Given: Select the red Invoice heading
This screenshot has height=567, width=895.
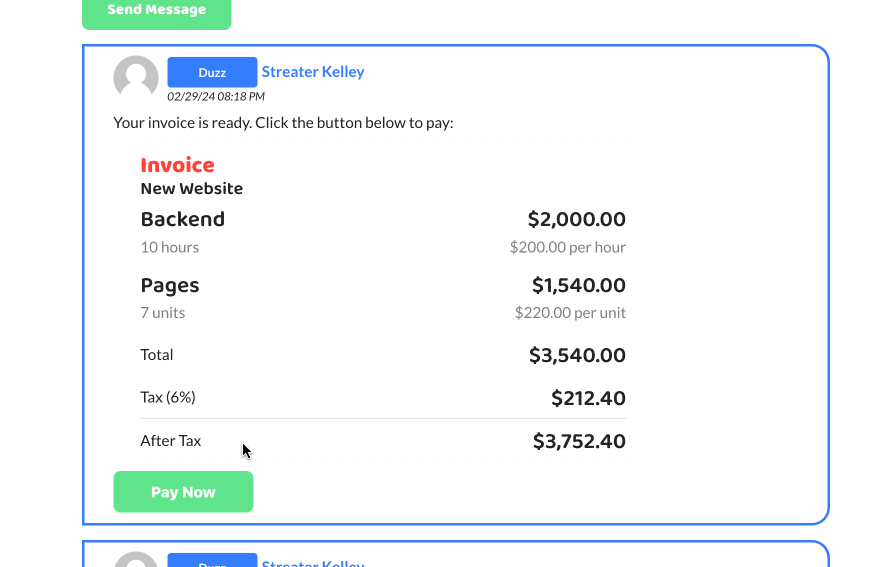Looking at the screenshot, I should click(x=178, y=165).
